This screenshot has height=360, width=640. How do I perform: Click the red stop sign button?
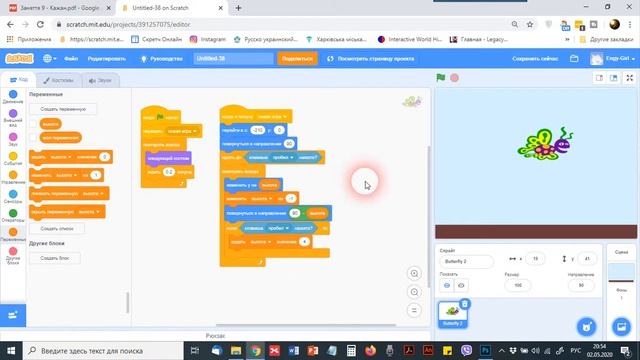tap(454, 78)
